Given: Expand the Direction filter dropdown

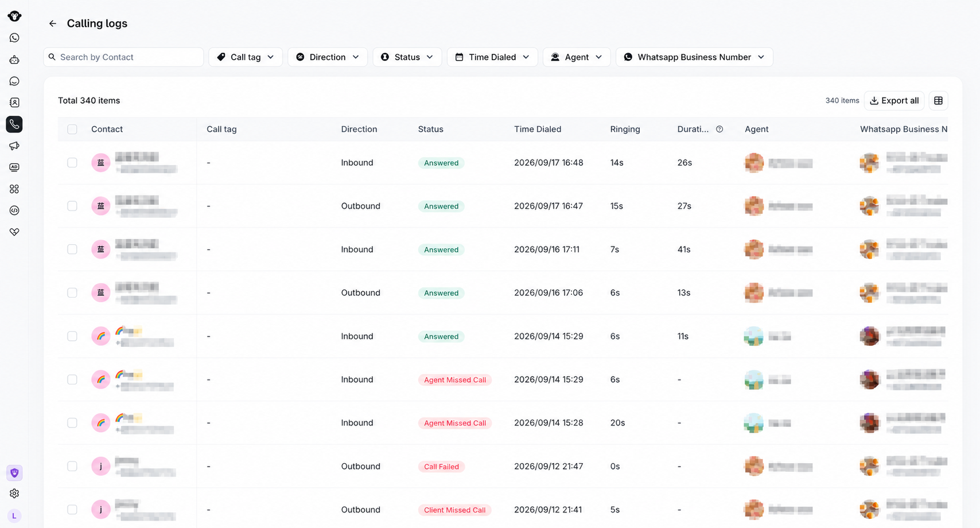Looking at the screenshot, I should pos(328,57).
